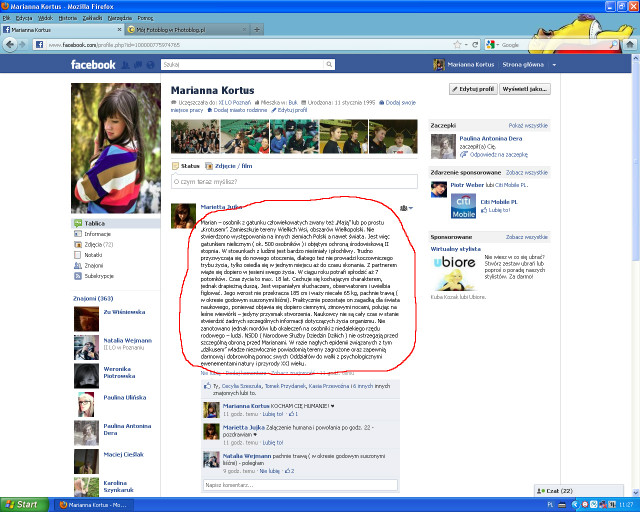Click the Strona główna link
The image size is (640, 512).
tap(523, 65)
